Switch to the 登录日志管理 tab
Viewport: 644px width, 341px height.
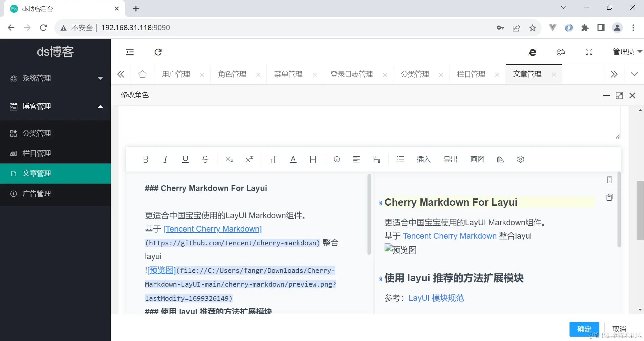[x=351, y=74]
